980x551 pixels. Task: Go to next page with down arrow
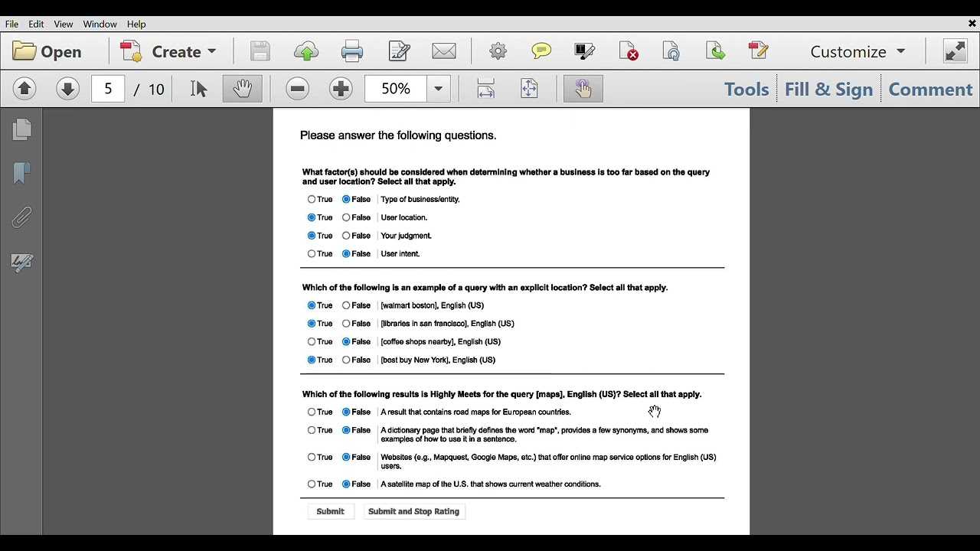click(x=67, y=89)
